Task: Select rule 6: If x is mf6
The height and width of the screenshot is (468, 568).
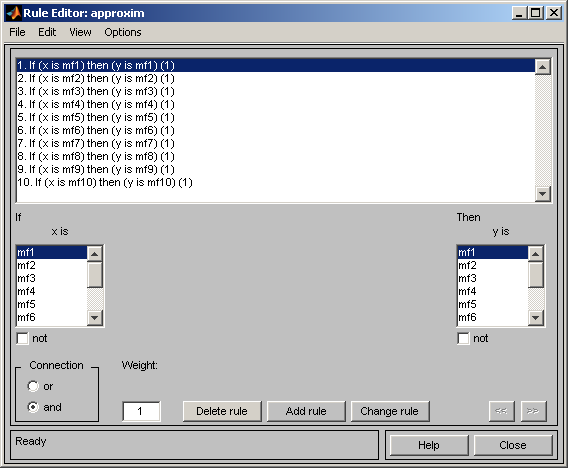Action: coord(276,131)
